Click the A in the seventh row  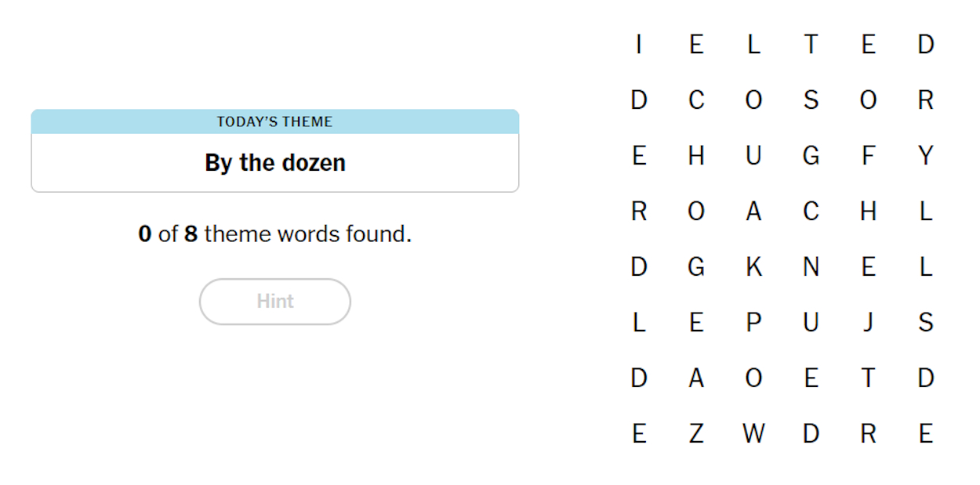pos(696,378)
